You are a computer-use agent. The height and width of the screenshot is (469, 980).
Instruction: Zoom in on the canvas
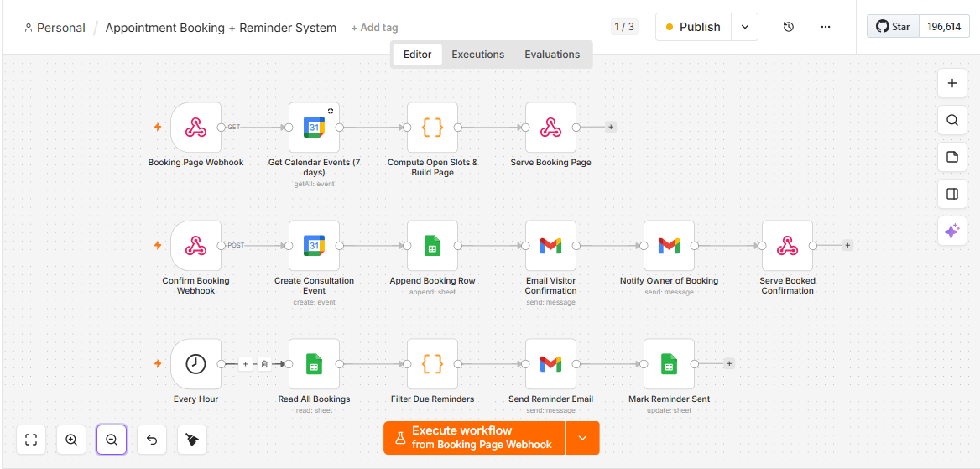coord(71,440)
